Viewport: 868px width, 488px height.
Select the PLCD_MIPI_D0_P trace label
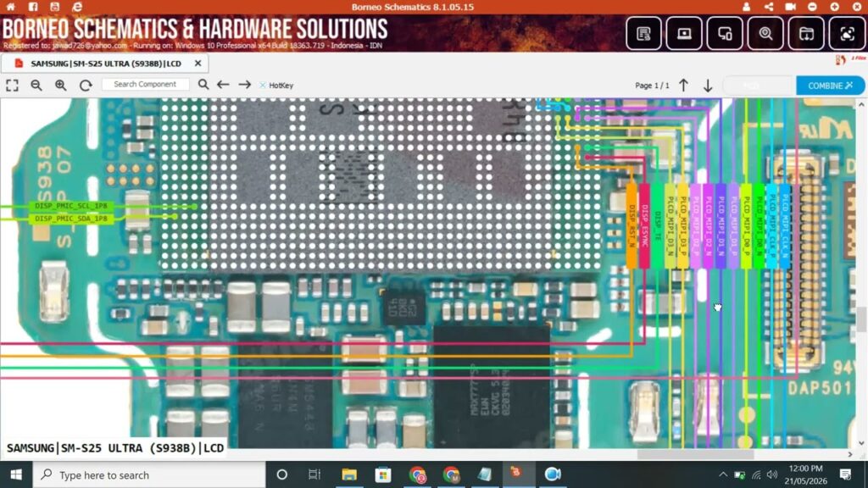click(747, 225)
